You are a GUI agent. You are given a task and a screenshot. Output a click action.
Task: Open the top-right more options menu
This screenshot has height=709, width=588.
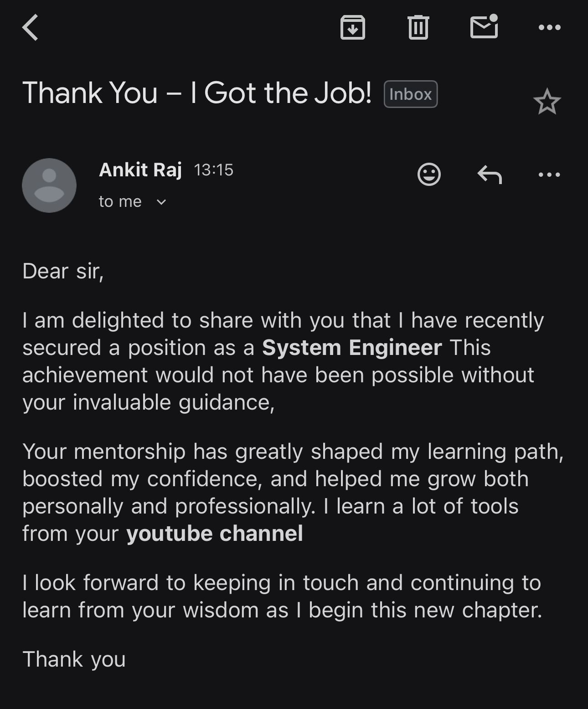coord(549,27)
